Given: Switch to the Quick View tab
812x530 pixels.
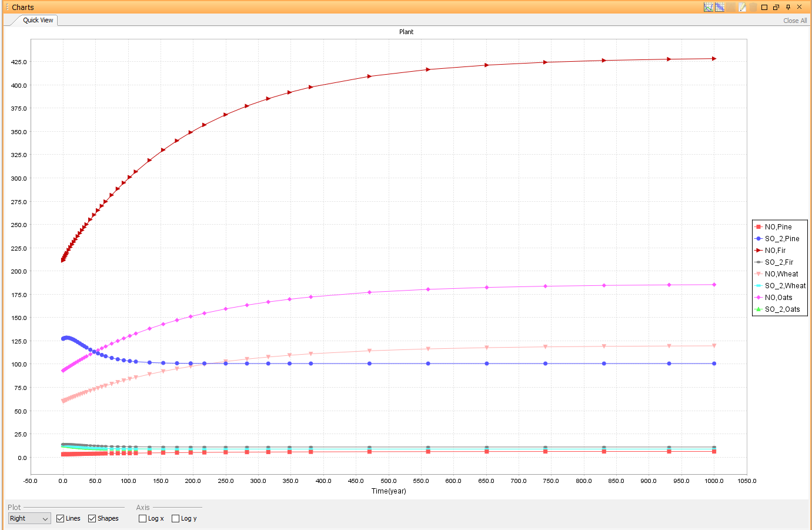Looking at the screenshot, I should coord(38,20).
